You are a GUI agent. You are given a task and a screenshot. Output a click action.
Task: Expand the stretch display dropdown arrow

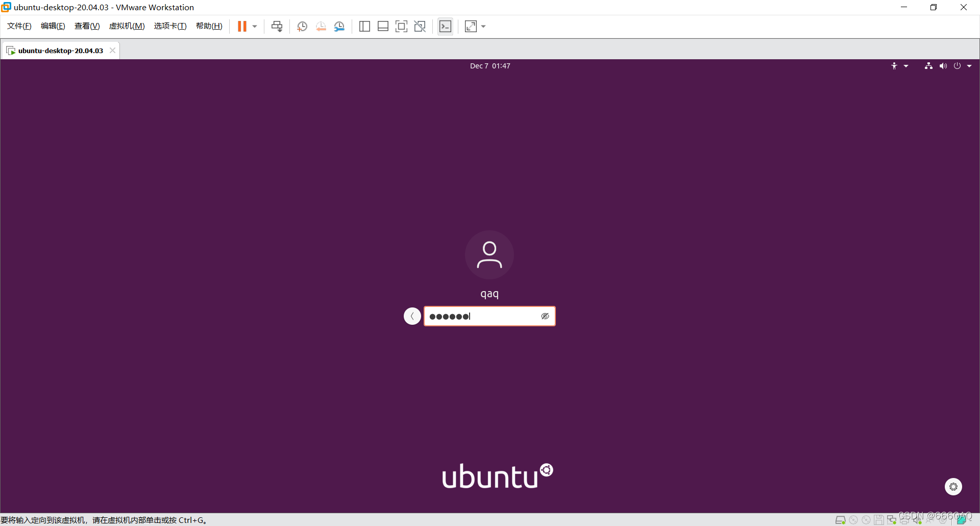(x=483, y=27)
